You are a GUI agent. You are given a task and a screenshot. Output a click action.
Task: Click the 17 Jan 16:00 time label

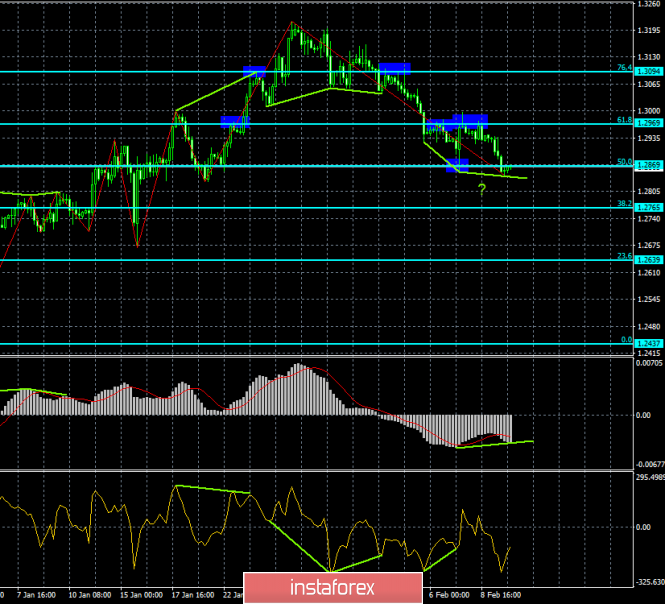[x=193, y=593]
